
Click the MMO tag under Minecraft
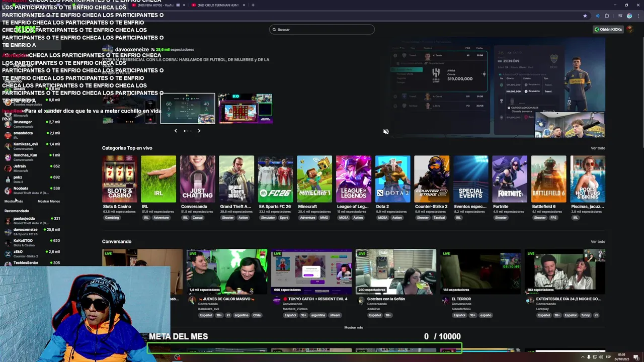tap(324, 218)
